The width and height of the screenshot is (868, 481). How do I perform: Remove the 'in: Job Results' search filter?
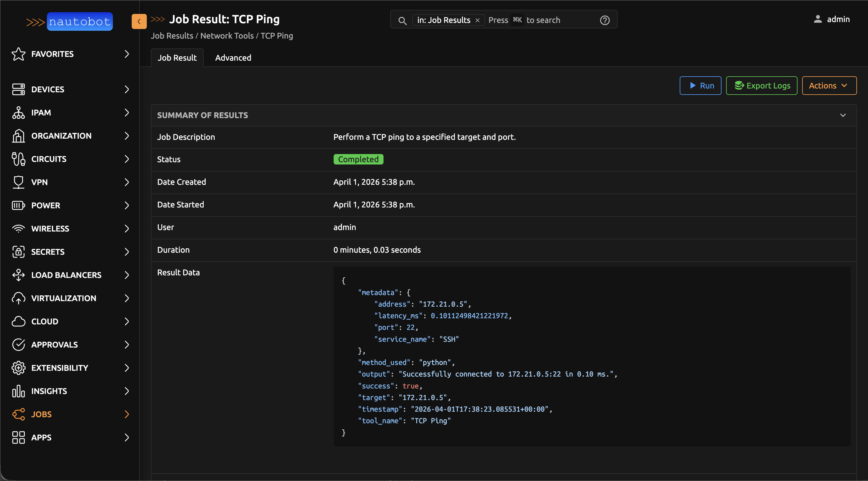click(478, 20)
